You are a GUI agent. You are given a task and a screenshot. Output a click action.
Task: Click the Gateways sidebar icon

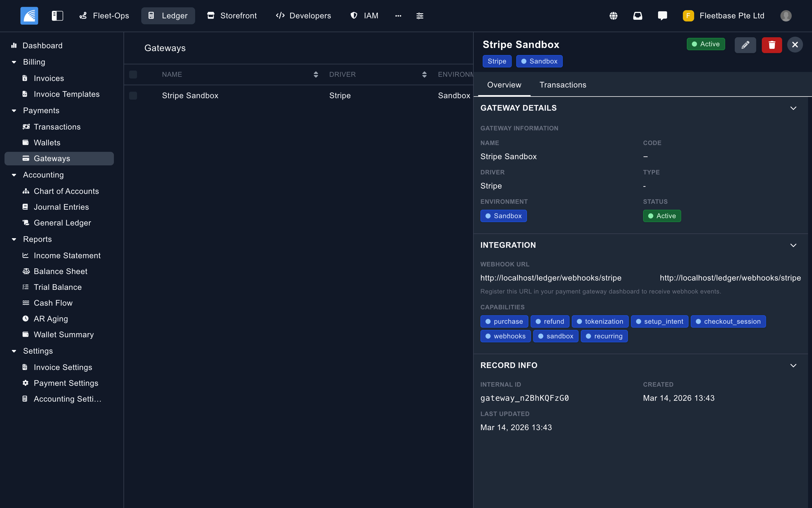(x=25, y=158)
